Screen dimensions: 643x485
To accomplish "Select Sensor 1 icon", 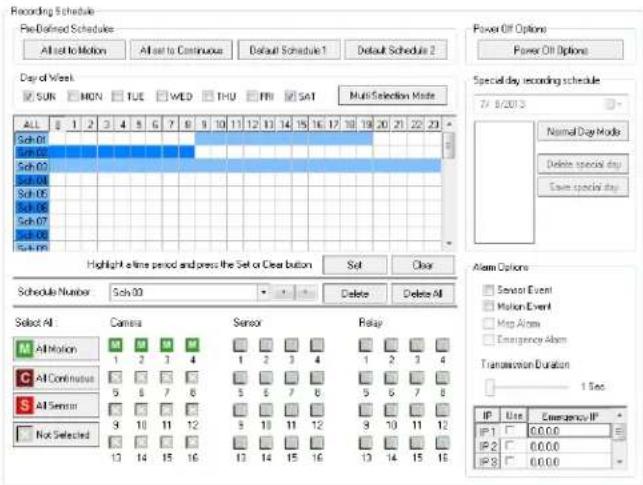I will tap(240, 345).
